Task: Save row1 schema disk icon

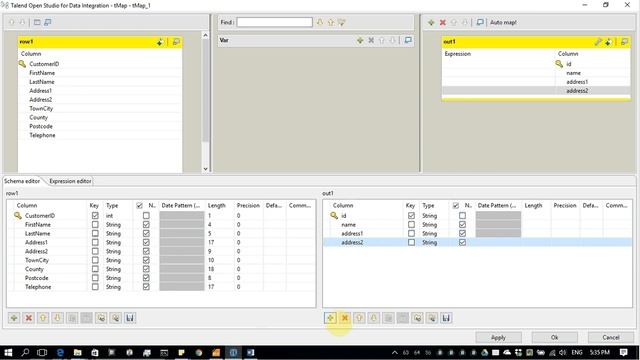Action: coord(130,318)
